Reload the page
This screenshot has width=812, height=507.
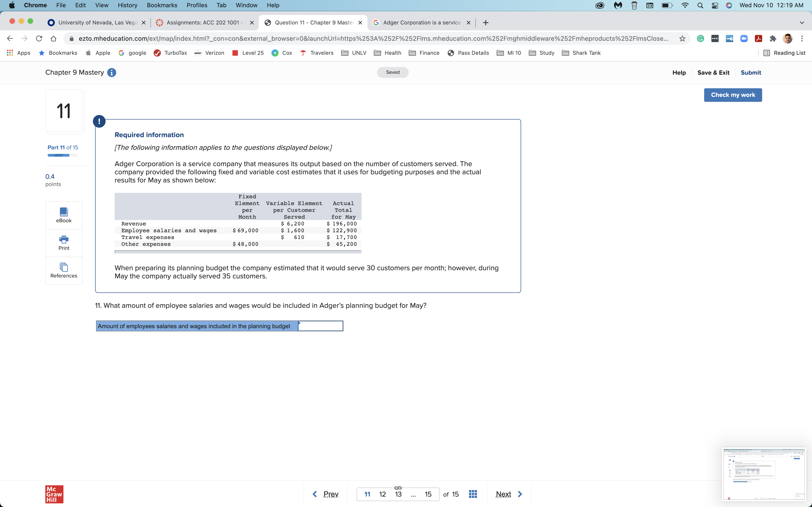point(39,38)
